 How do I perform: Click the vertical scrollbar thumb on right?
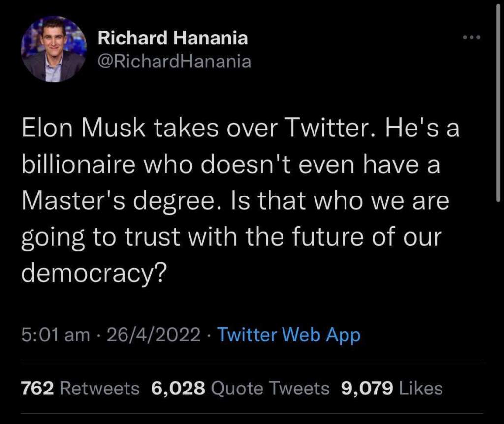click(x=499, y=98)
